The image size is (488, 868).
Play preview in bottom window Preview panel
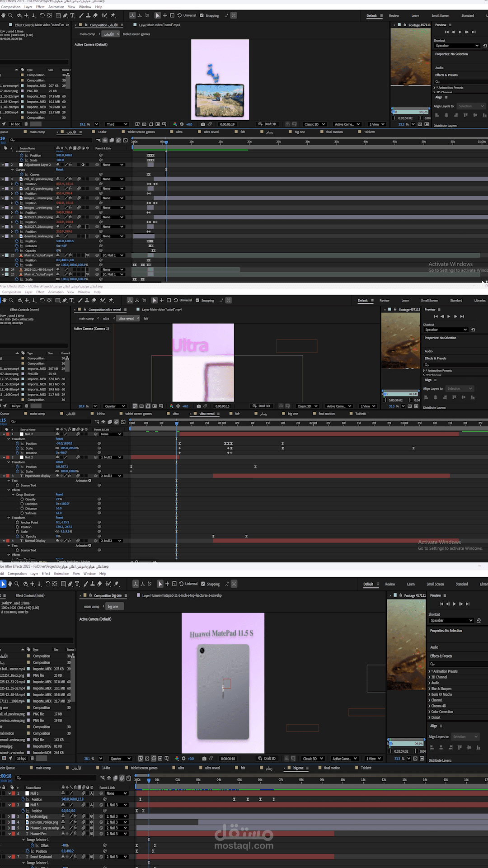tap(454, 604)
